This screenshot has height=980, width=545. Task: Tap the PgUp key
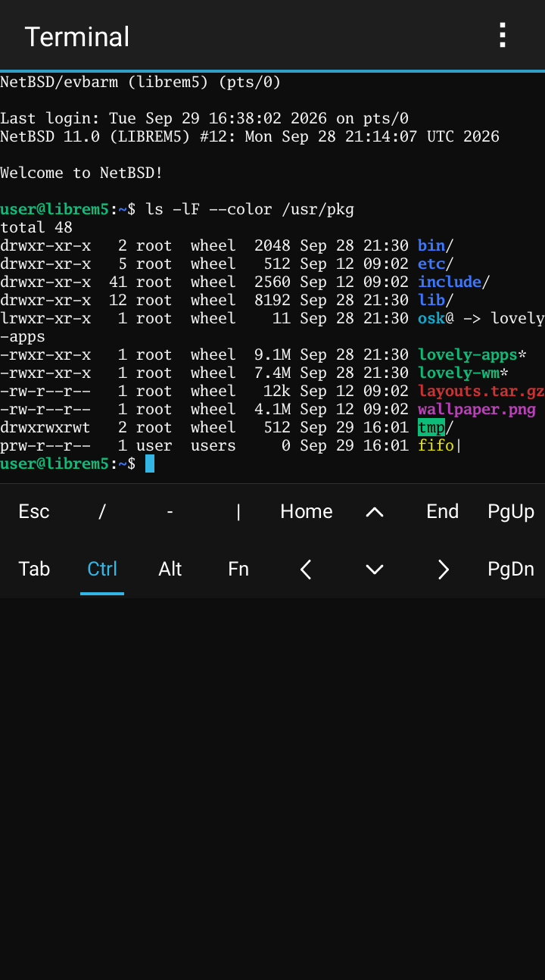point(511,512)
